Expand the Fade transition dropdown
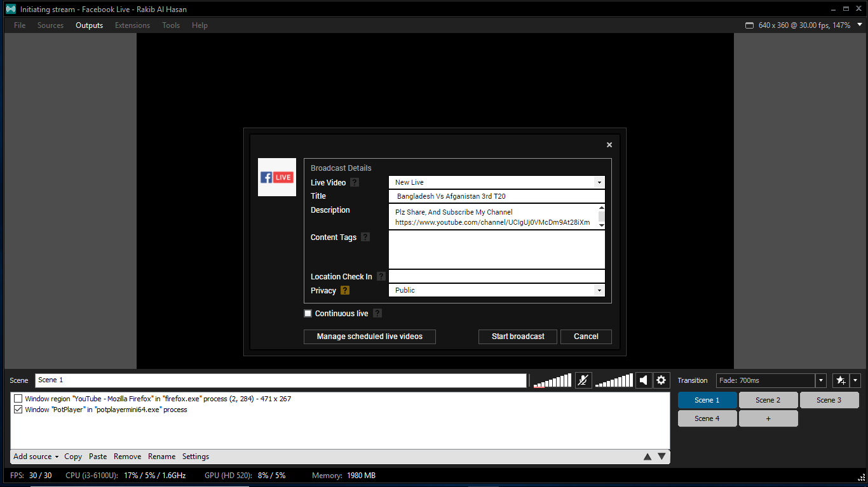 [821, 380]
